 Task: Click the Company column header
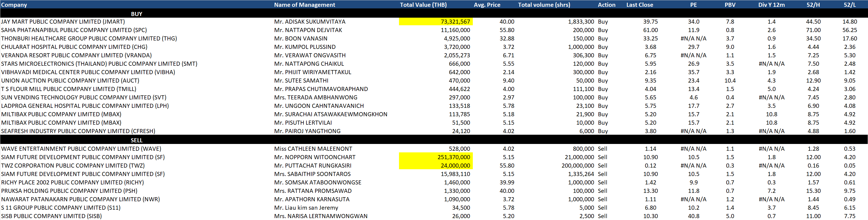(x=14, y=5)
